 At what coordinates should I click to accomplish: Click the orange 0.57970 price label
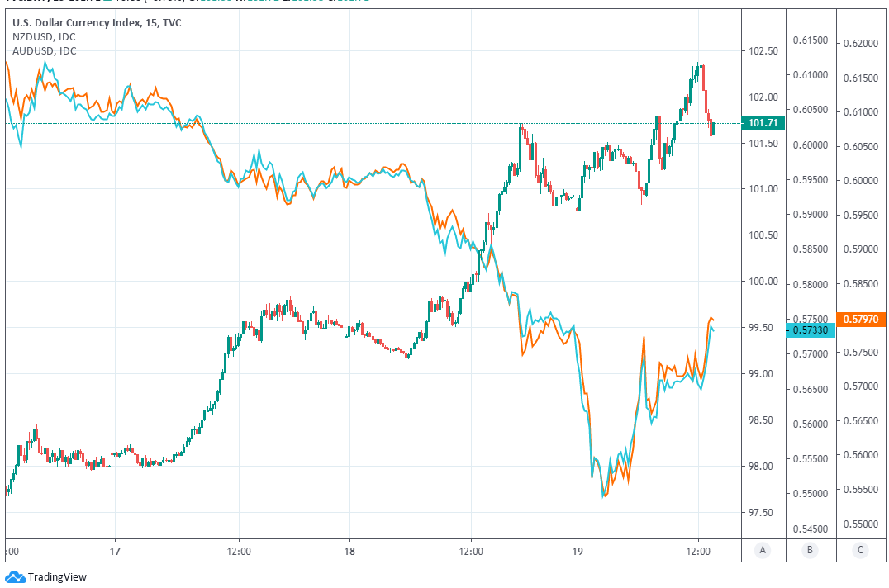click(862, 319)
